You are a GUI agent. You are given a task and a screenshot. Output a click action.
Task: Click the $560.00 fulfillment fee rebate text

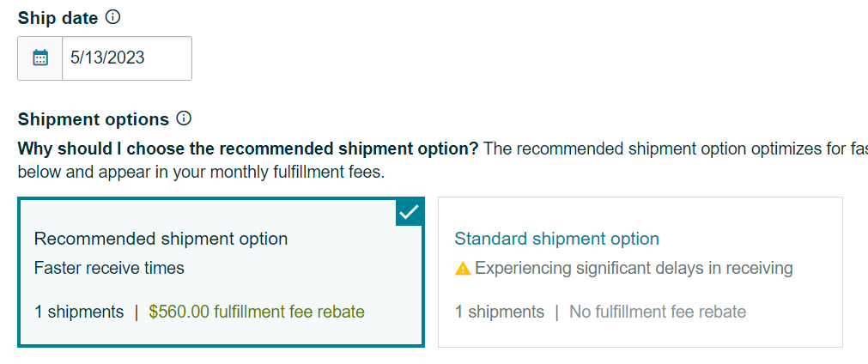coord(257,312)
